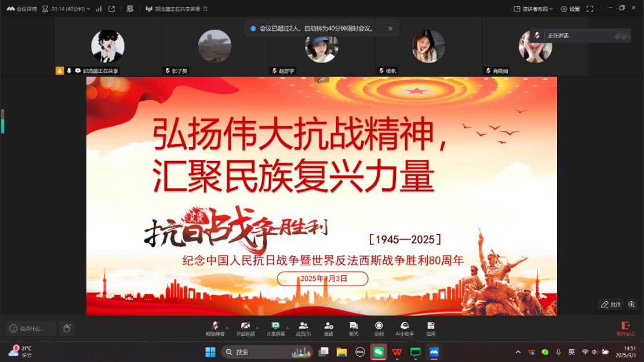Click the invite (邀请) icon
Image resolution: width=644 pixels, height=362 pixels.
(x=329, y=328)
